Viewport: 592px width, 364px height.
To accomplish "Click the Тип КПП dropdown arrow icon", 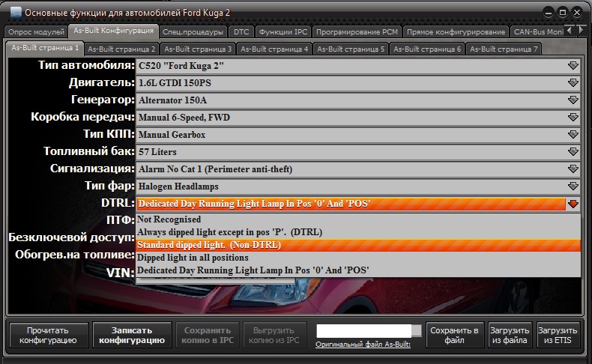I will [573, 134].
